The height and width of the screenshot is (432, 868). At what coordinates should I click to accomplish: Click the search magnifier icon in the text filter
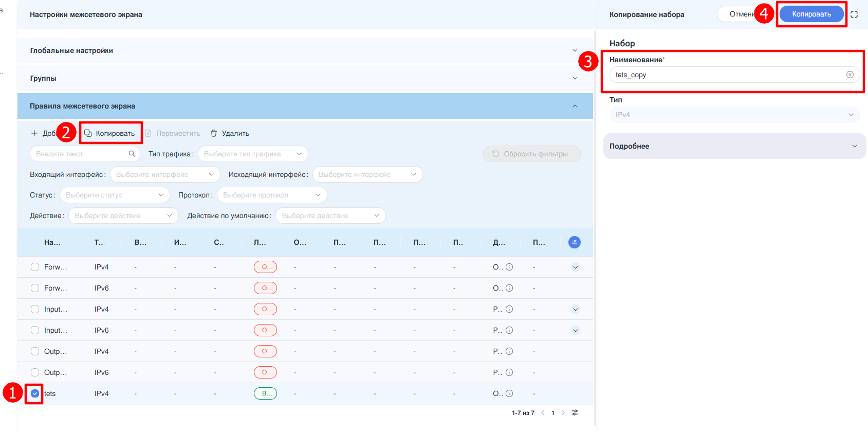132,154
